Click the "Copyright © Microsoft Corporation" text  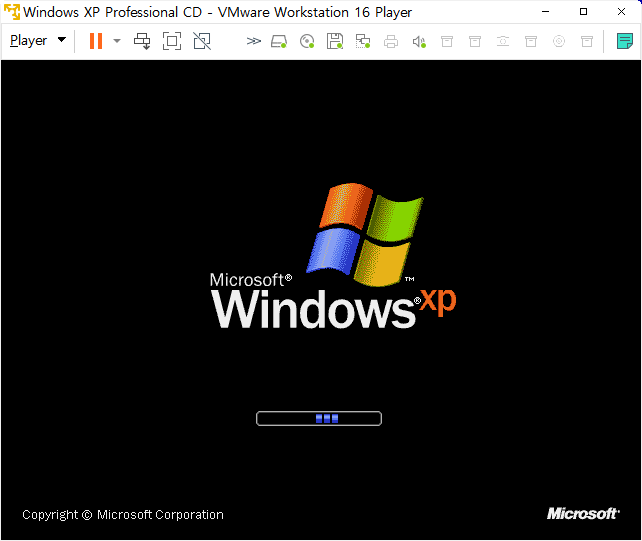pyautogui.click(x=123, y=515)
